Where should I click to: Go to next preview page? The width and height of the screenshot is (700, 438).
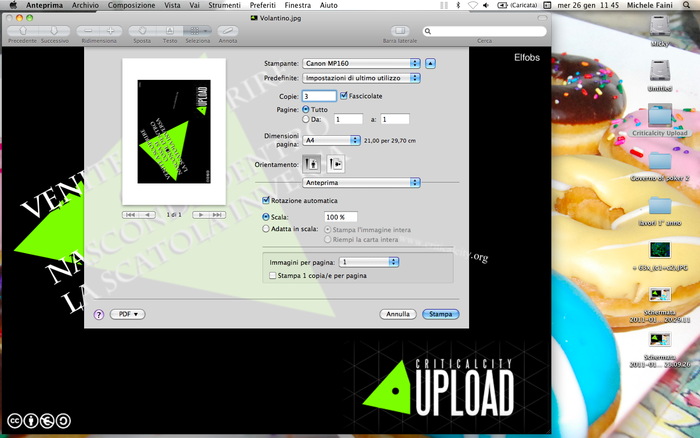pos(201,215)
